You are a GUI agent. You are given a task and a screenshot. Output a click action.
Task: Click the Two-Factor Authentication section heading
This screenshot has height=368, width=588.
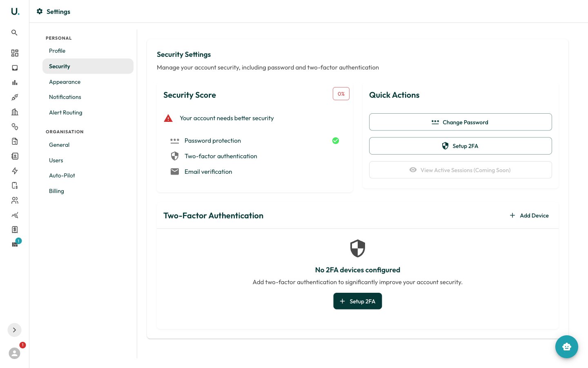(x=213, y=215)
